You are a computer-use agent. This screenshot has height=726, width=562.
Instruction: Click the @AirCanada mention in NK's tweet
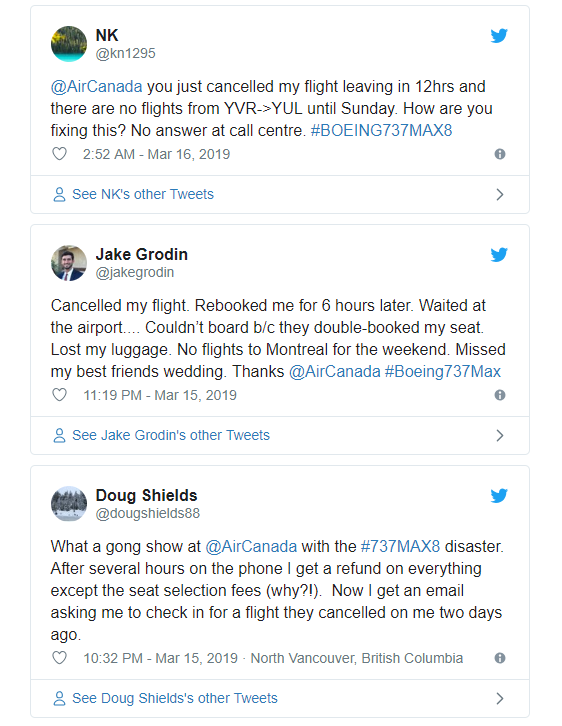click(96, 87)
